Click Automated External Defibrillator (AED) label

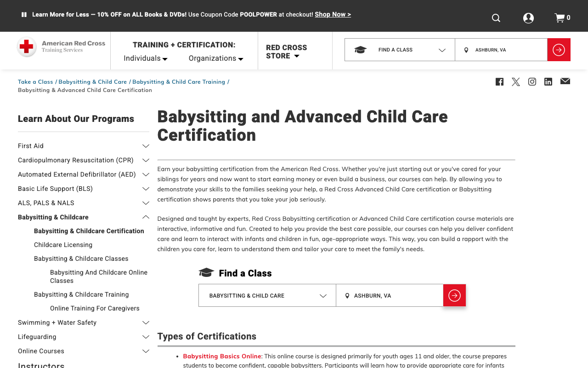77,174
